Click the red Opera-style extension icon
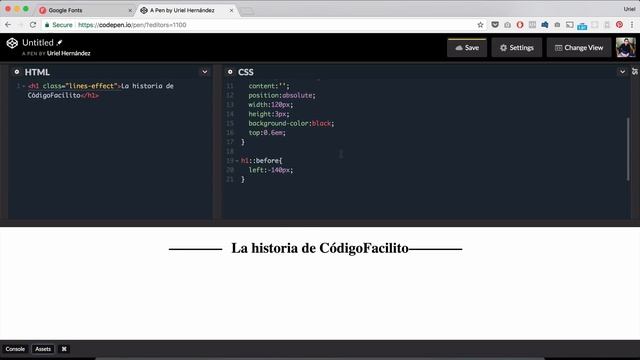Screen dimensions: 640x360 (x=520, y=25)
